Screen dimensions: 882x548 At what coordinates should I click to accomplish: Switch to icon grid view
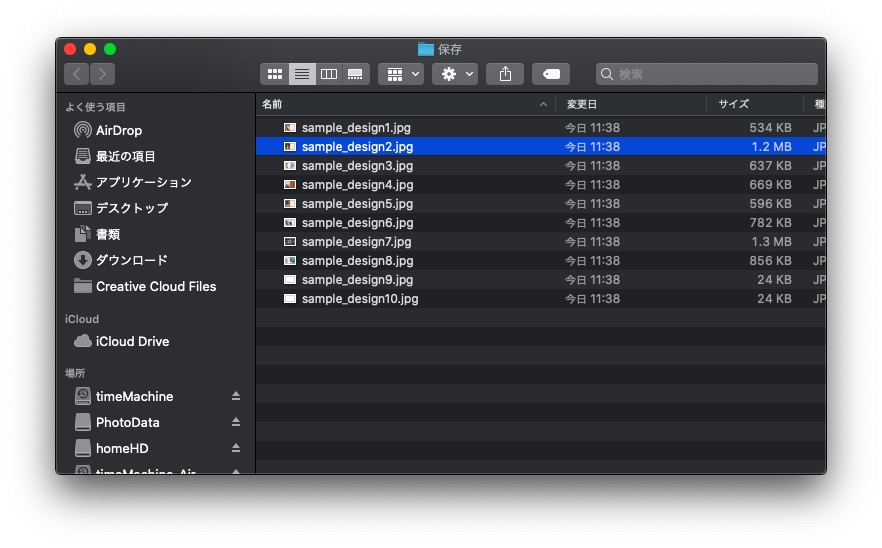pos(274,74)
